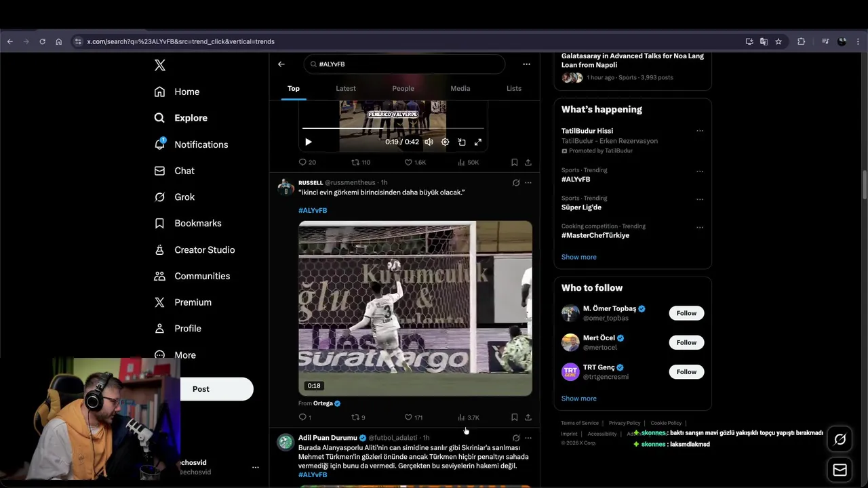This screenshot has width=868, height=488.
Task: Select the Top tab
Action: click(x=294, y=88)
